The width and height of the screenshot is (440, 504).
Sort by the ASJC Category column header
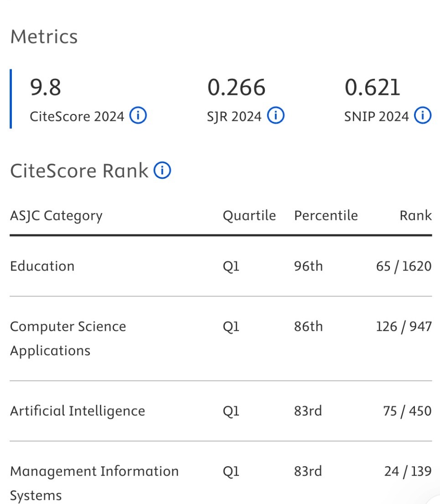(x=56, y=215)
